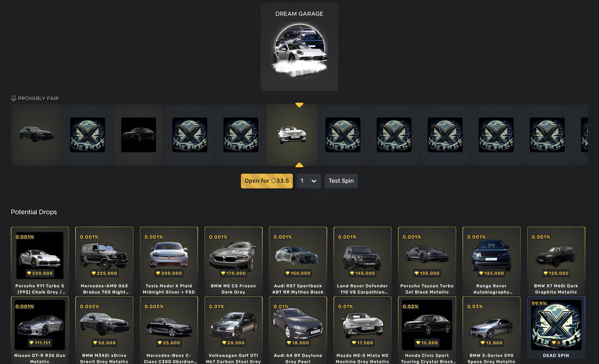
Task: Select the Honda Civic Sport Touring card
Action: tap(427, 330)
